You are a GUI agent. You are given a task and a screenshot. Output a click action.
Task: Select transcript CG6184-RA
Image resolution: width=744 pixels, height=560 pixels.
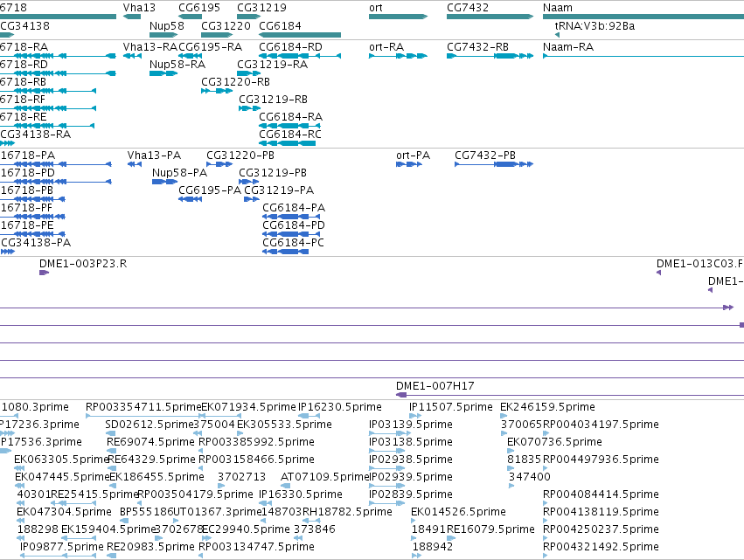click(x=289, y=126)
